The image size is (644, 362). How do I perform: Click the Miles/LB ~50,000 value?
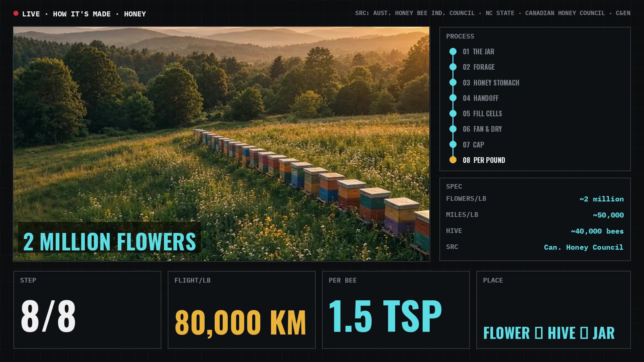tap(608, 215)
